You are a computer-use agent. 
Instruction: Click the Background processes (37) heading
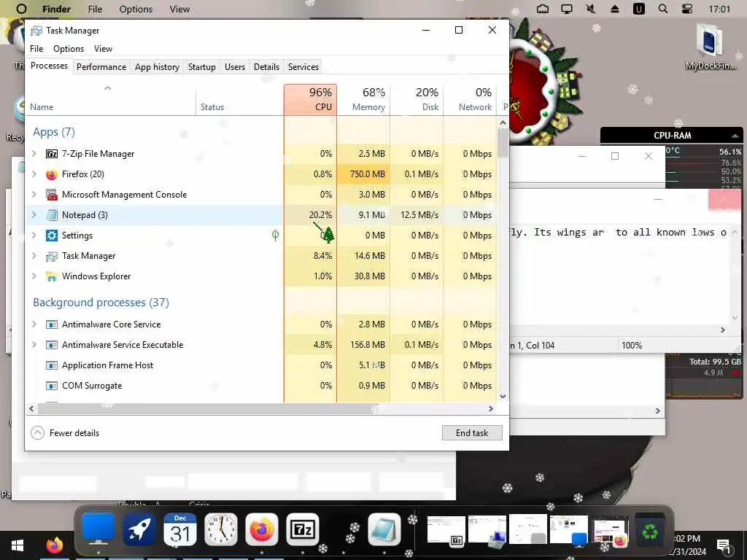(x=101, y=303)
